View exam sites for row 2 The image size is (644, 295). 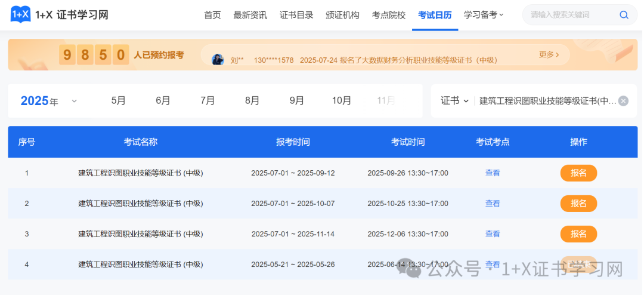coord(493,204)
